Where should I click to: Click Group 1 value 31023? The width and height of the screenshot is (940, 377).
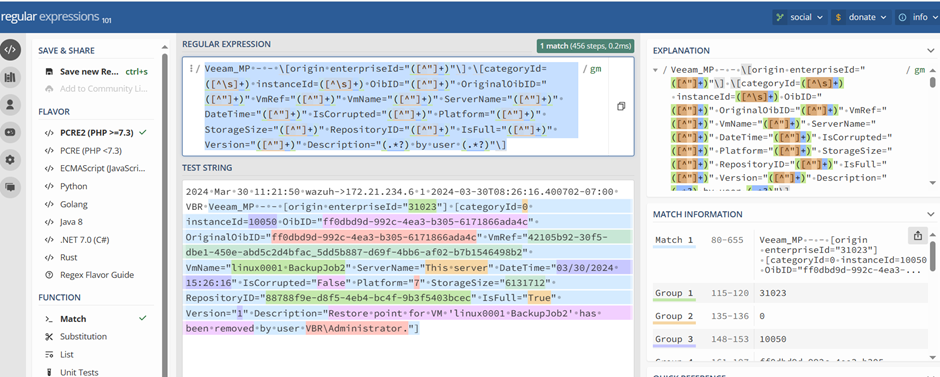click(772, 293)
